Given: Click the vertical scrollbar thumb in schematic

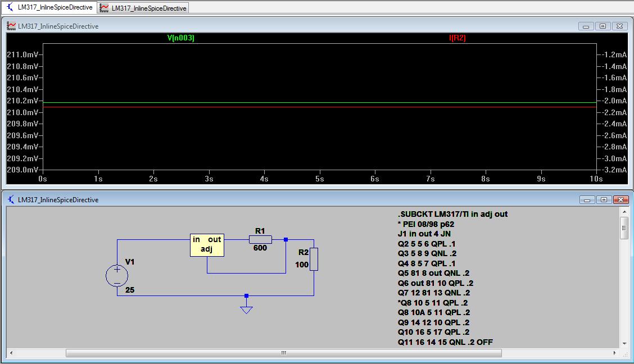Looking at the screenshot, I should coord(624,228).
